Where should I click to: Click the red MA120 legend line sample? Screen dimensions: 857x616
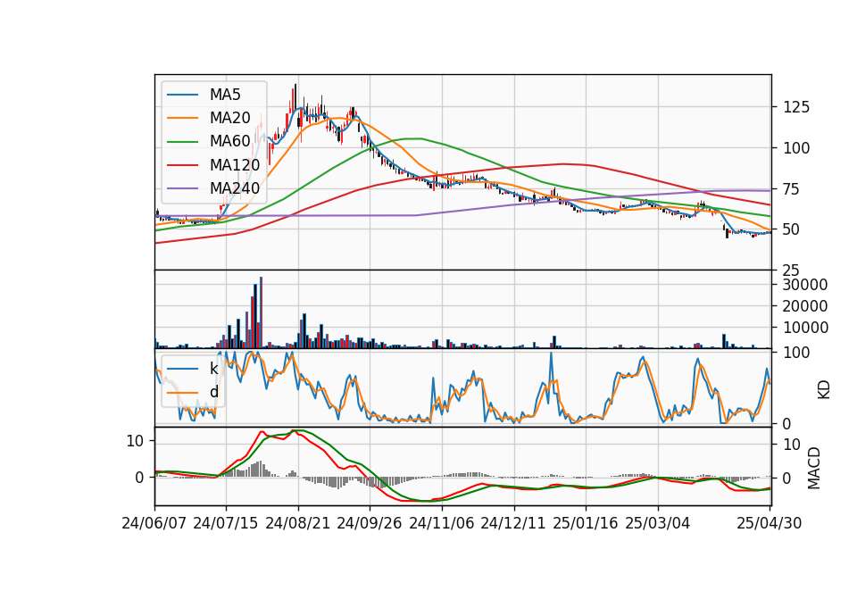pyautogui.click(x=182, y=166)
